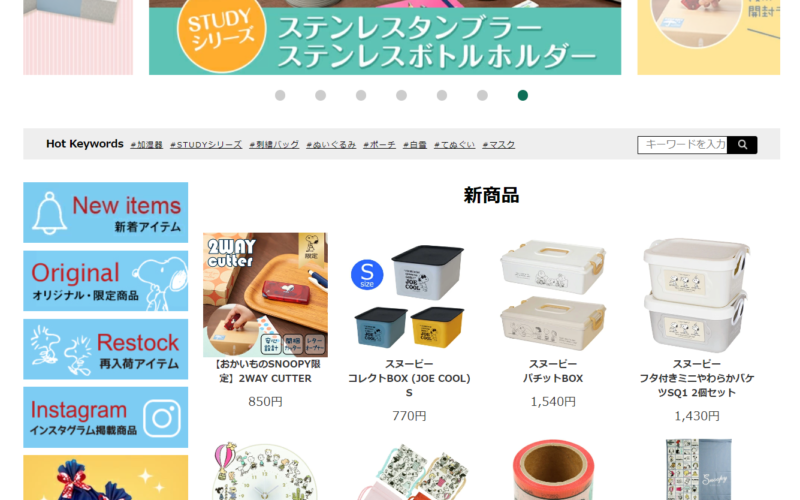Click the search magnifier button
The image size is (800, 500).
[742, 145]
